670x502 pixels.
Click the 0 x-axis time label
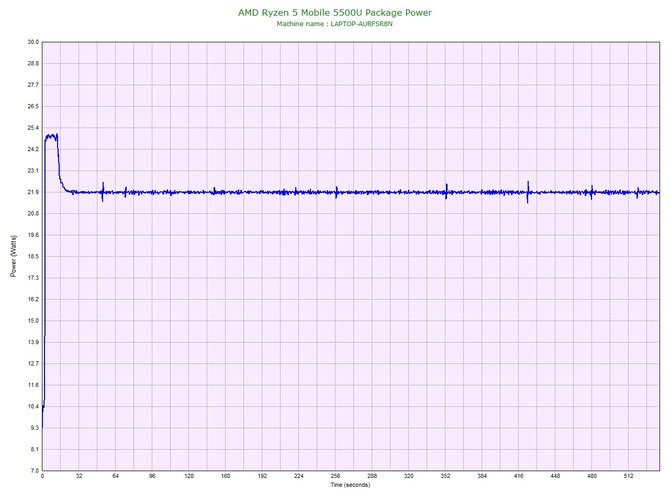coord(42,476)
